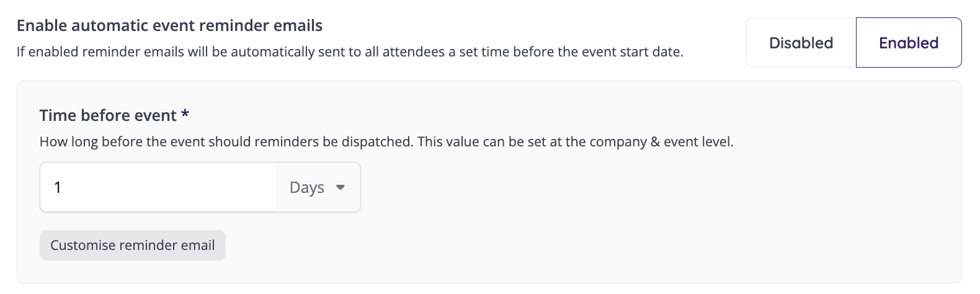Select the Disabled option
980x294 pixels.
(801, 43)
